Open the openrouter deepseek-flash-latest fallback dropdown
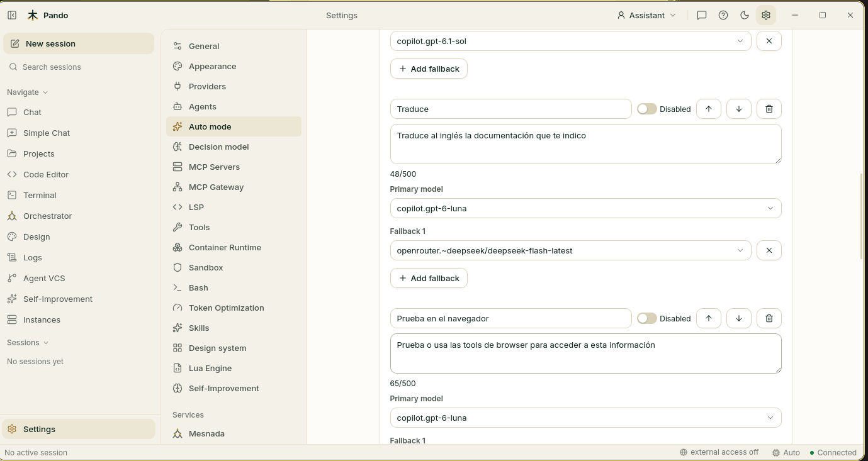 tap(570, 250)
